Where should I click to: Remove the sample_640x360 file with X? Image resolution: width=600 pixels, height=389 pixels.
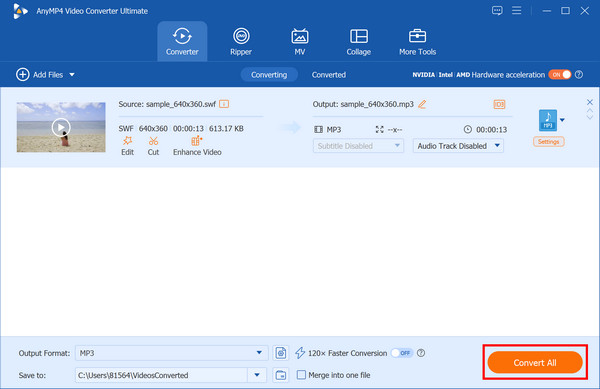click(x=590, y=102)
